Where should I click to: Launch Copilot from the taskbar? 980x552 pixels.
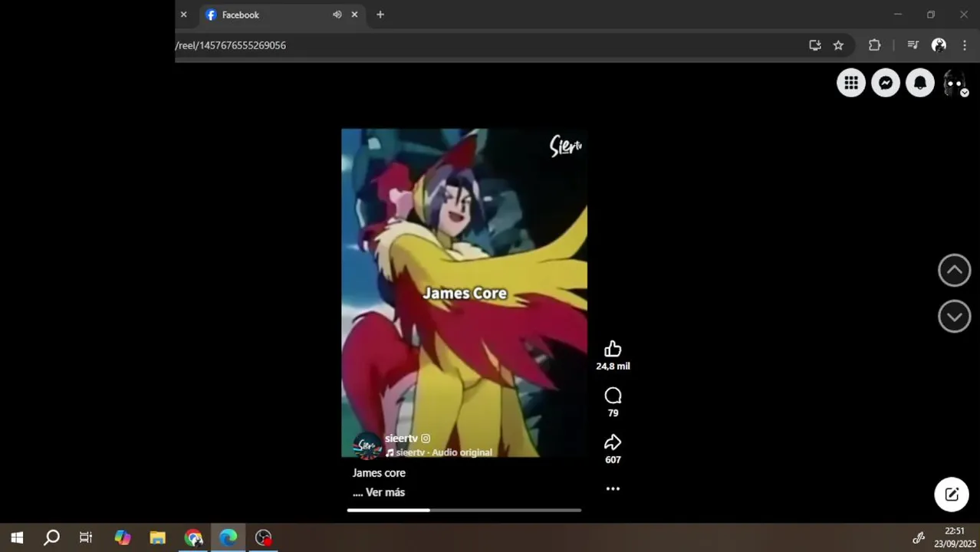point(123,537)
